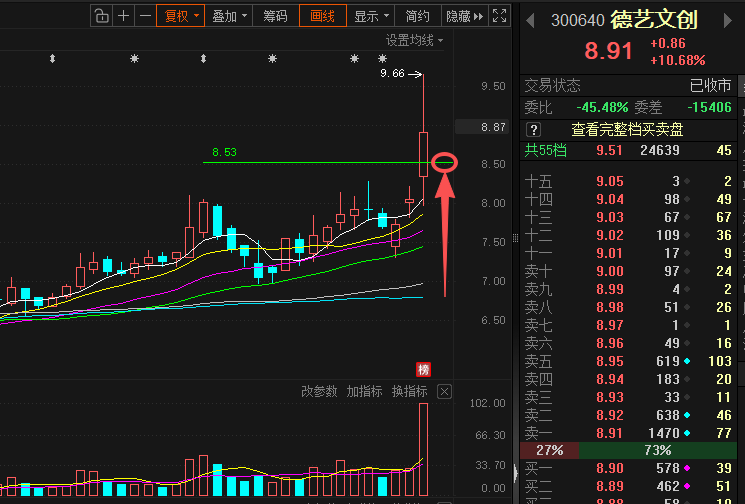Click the 交易状态 row
745x504 pixels.
(x=629, y=86)
